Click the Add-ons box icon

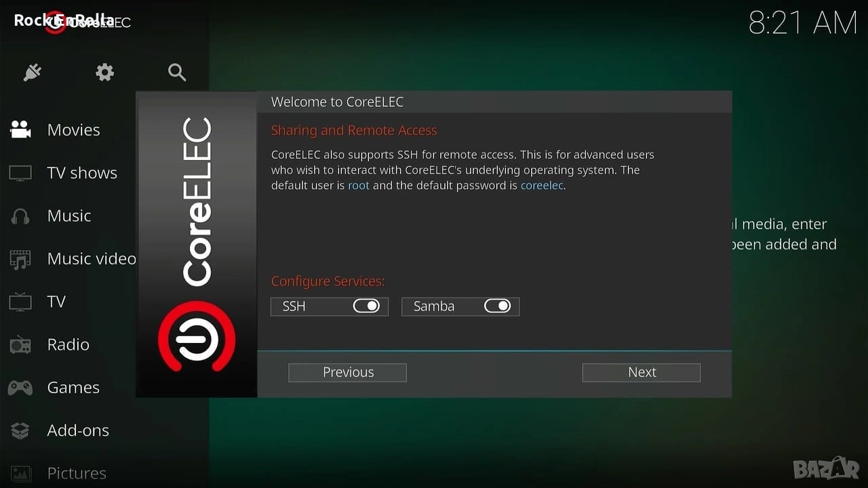tap(20, 430)
